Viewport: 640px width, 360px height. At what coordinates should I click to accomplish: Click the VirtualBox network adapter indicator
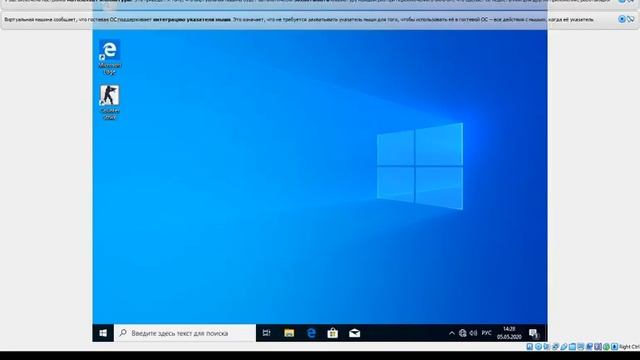click(x=555, y=347)
